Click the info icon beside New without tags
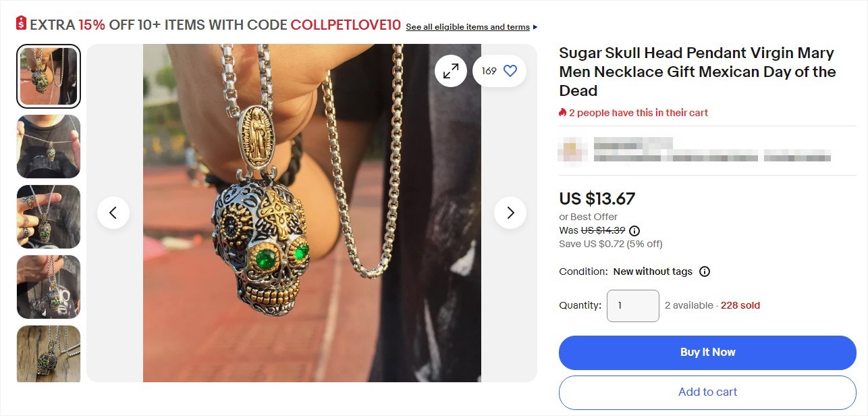The image size is (868, 416). coord(704,271)
